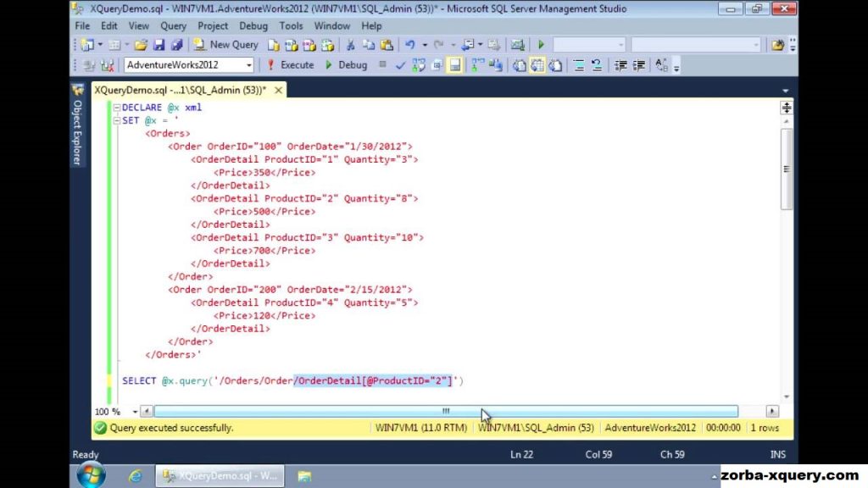Screen dimensions: 868x488
Task: Click the Increase Indent icon
Action: (x=639, y=65)
